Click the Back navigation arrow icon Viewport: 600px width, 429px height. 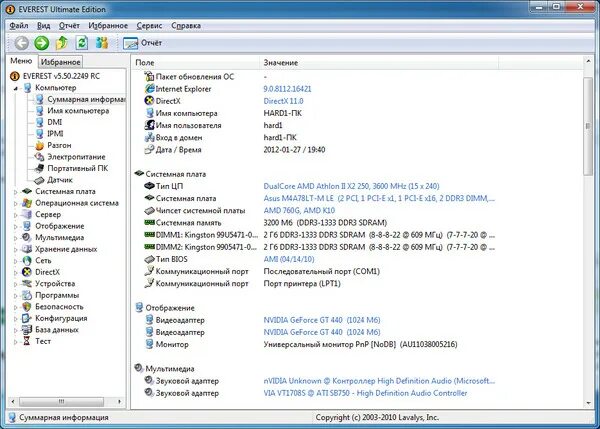[21, 43]
